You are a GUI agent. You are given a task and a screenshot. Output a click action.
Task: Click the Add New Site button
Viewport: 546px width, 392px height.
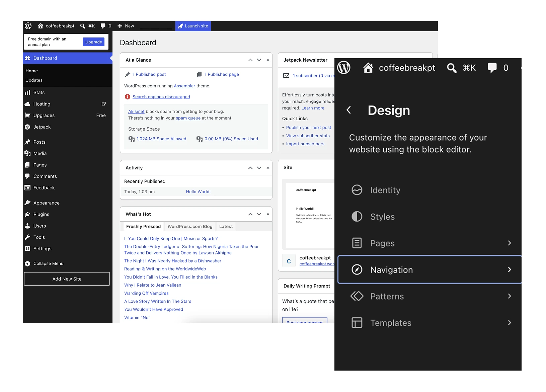tap(67, 279)
